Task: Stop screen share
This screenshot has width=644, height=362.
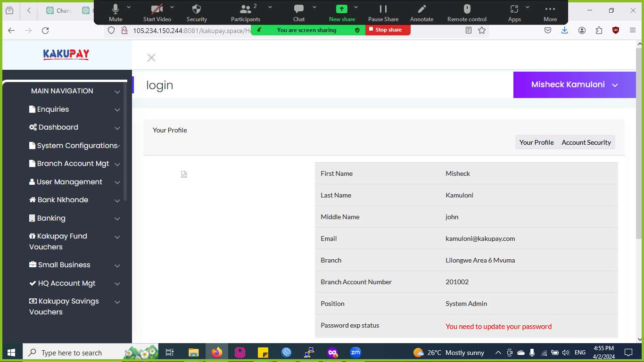Action: [x=388, y=30]
